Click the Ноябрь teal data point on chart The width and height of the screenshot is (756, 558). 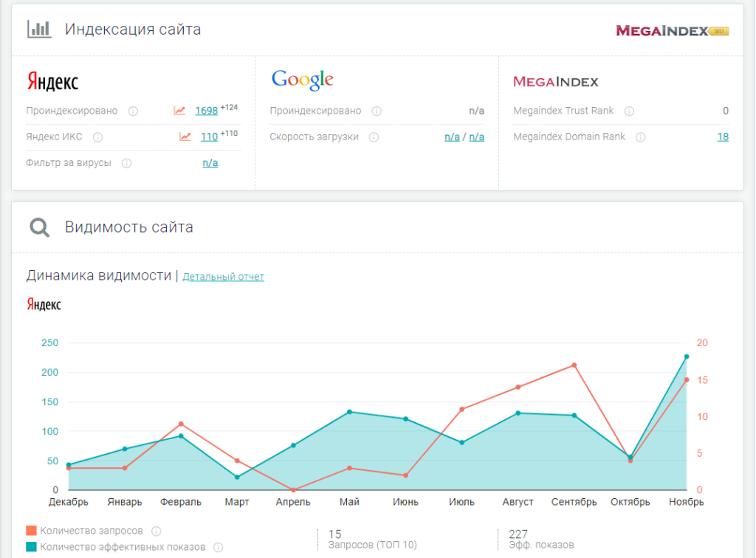[687, 356]
